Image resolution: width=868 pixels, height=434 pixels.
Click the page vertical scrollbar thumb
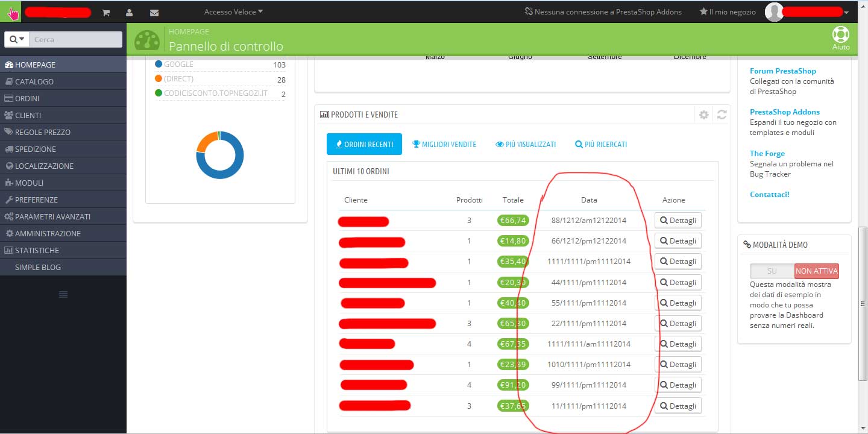863,304
